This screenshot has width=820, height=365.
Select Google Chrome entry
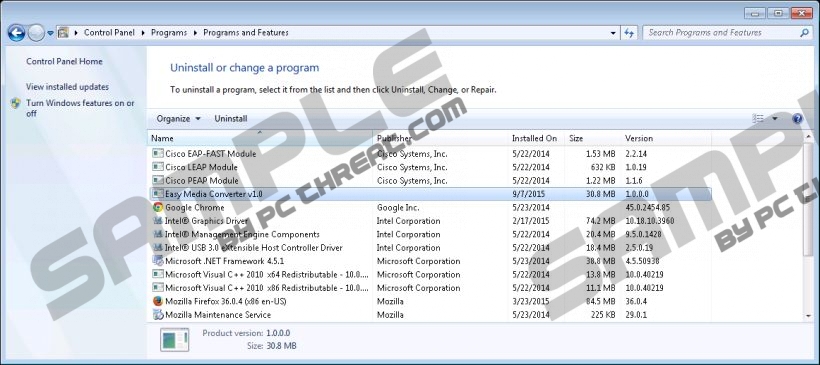pos(430,208)
